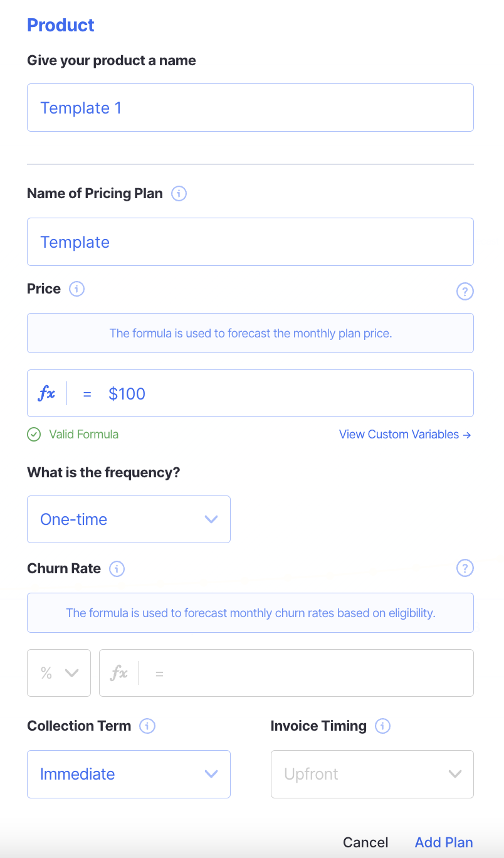Expand the Collection Term Immediate dropdown
Screen dimensions: 504x858
point(129,774)
